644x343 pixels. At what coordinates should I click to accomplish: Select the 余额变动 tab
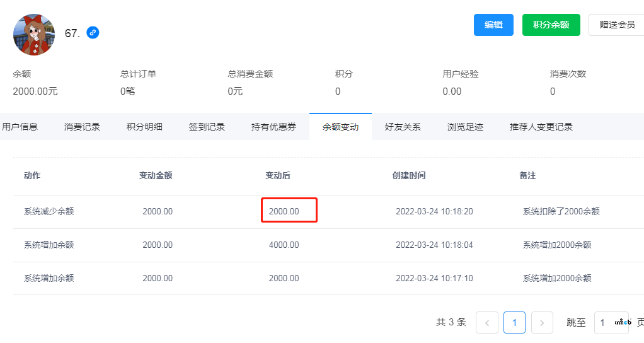coord(340,127)
